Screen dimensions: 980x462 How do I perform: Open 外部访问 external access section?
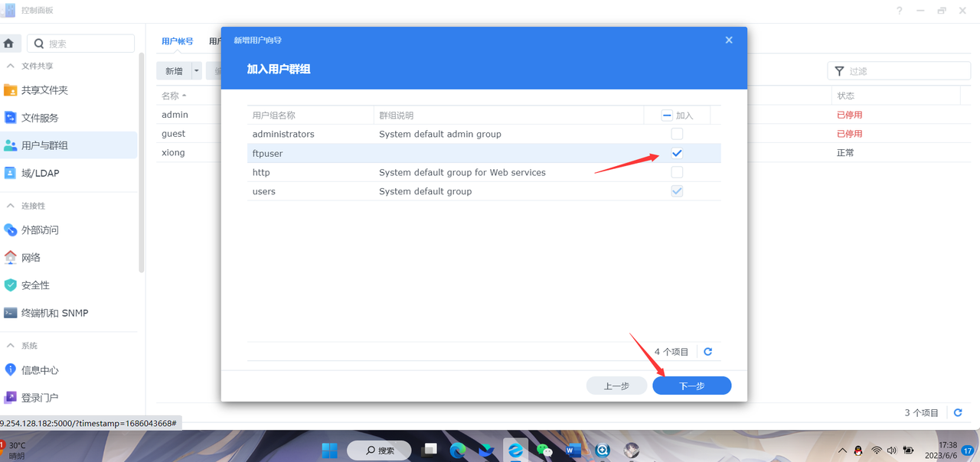click(40, 230)
